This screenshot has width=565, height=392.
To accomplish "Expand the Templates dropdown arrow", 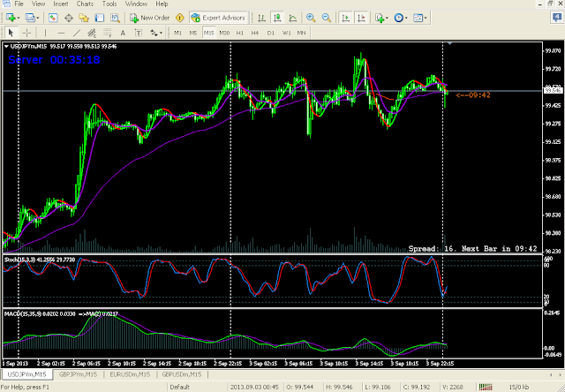I will click(x=426, y=18).
